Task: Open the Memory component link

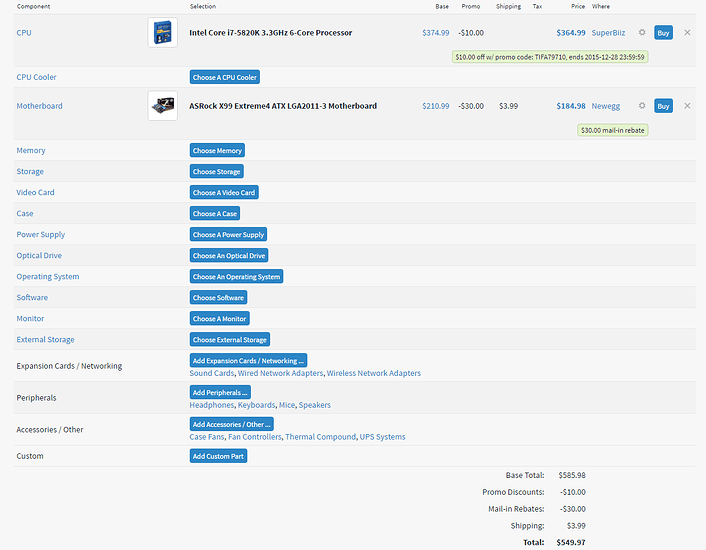Action: [x=31, y=150]
